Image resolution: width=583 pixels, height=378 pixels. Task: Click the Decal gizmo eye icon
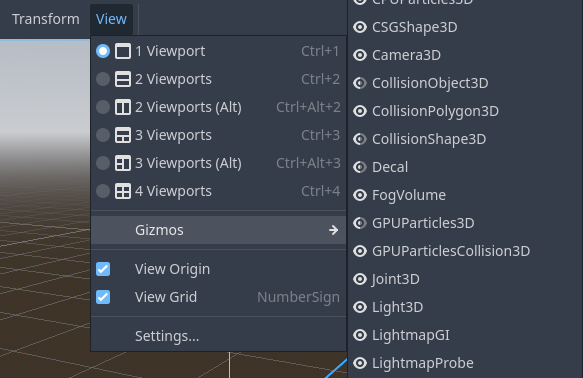click(x=360, y=167)
